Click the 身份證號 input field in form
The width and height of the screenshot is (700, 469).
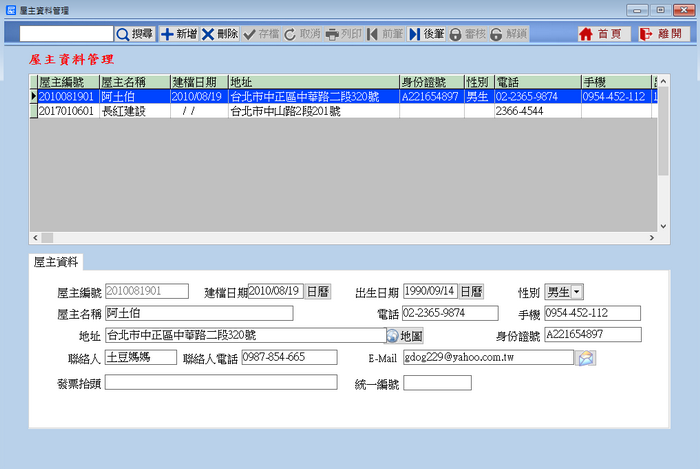[593, 335]
